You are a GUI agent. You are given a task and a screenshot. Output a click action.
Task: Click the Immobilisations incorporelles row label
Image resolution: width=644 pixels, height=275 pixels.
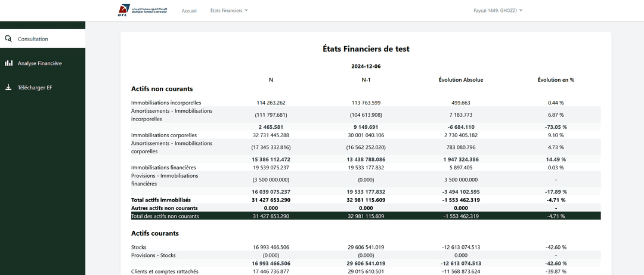[x=166, y=103]
